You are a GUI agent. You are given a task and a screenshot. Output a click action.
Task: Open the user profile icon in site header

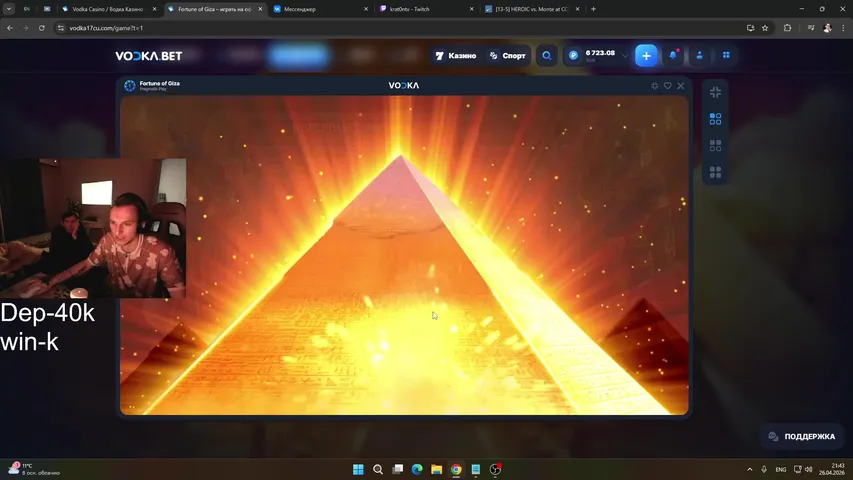point(700,55)
